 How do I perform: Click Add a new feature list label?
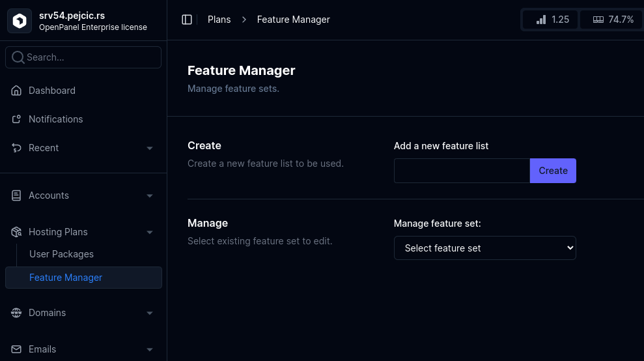point(441,146)
